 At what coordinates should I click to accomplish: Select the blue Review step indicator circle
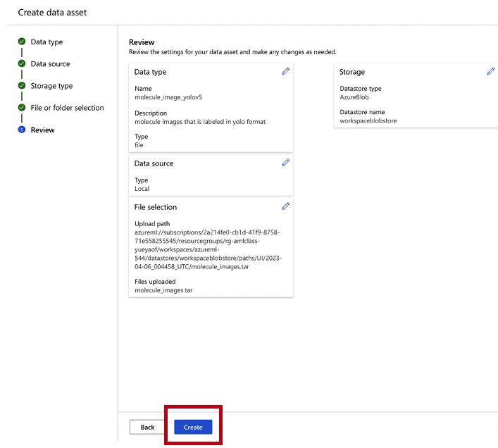click(22, 130)
